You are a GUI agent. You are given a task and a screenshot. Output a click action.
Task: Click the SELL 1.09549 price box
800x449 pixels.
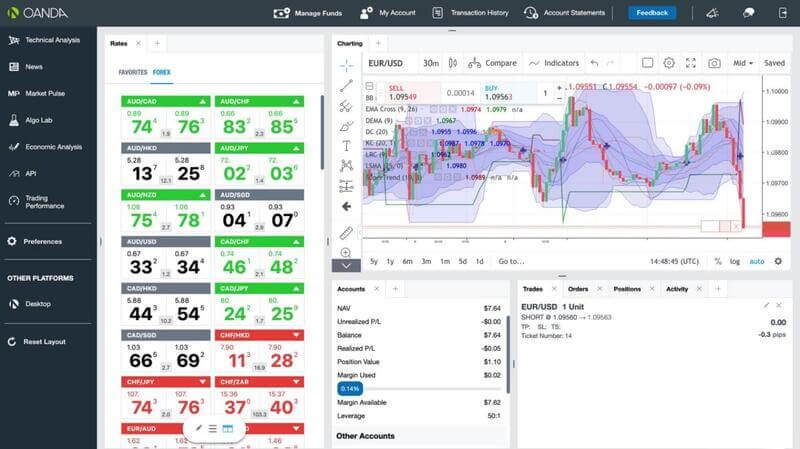(x=411, y=93)
